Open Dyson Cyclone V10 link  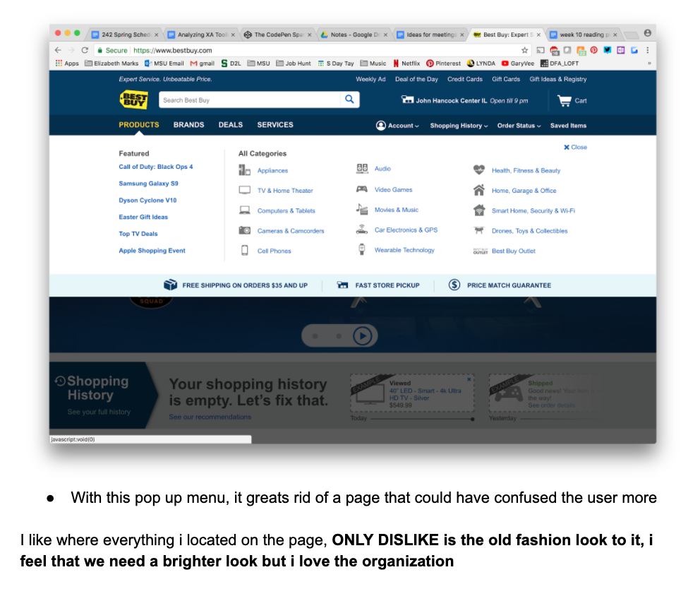147,200
